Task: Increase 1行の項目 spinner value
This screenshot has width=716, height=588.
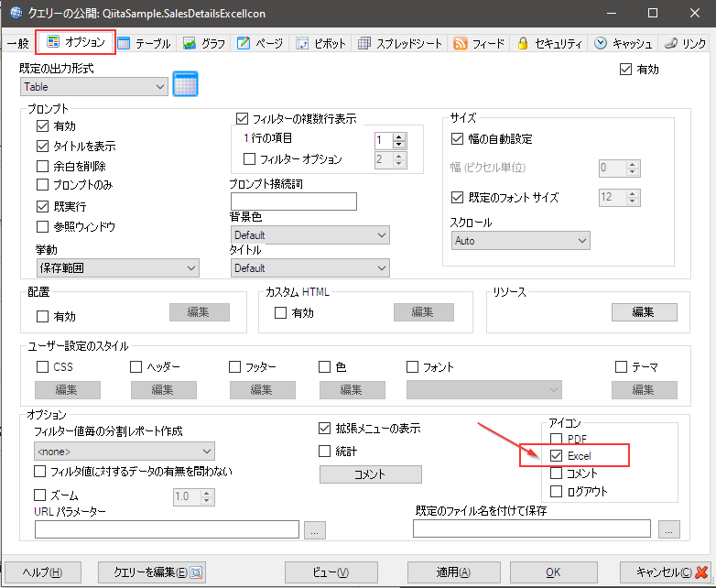Action: pyautogui.click(x=399, y=136)
